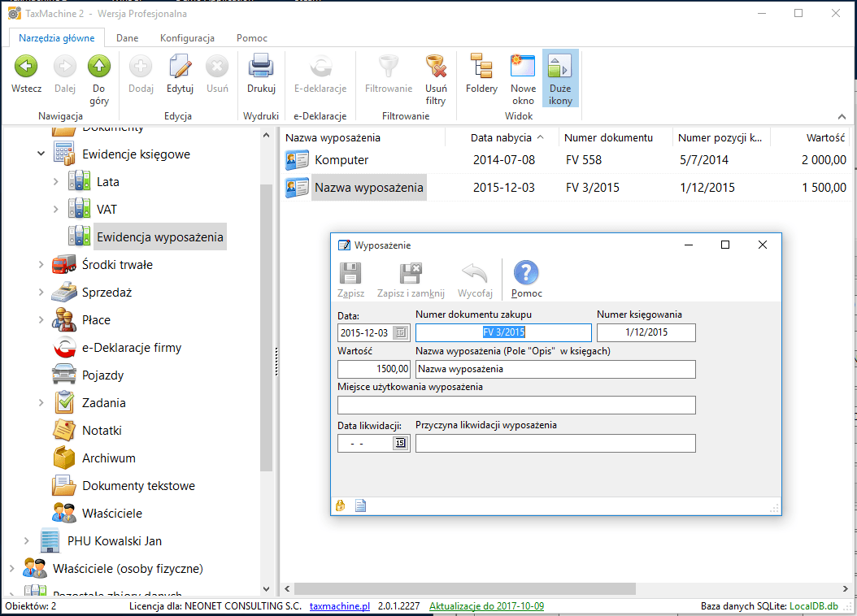Click the Miejsce użytkowania wyposażenia input field
Viewport: 857px width, 616px height.
[516, 406]
